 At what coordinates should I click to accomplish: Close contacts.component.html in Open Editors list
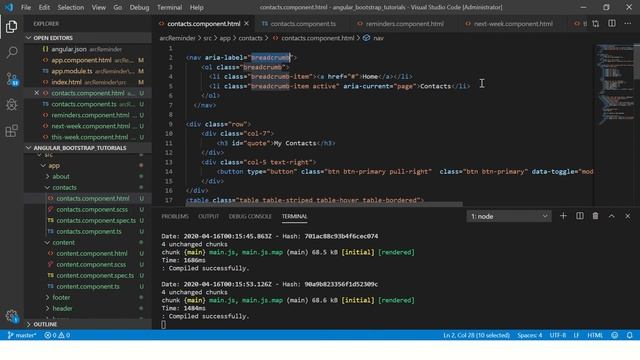[x=36, y=93]
